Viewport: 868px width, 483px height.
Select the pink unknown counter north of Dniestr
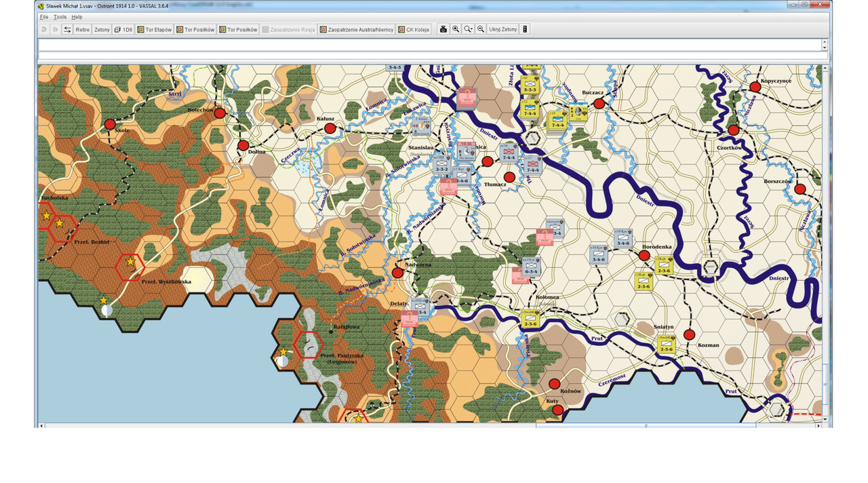466,97
